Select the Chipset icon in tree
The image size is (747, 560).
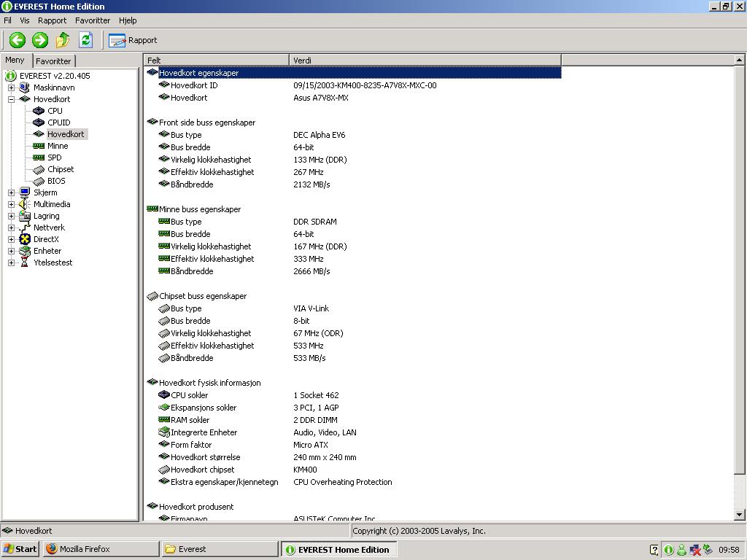(39, 169)
